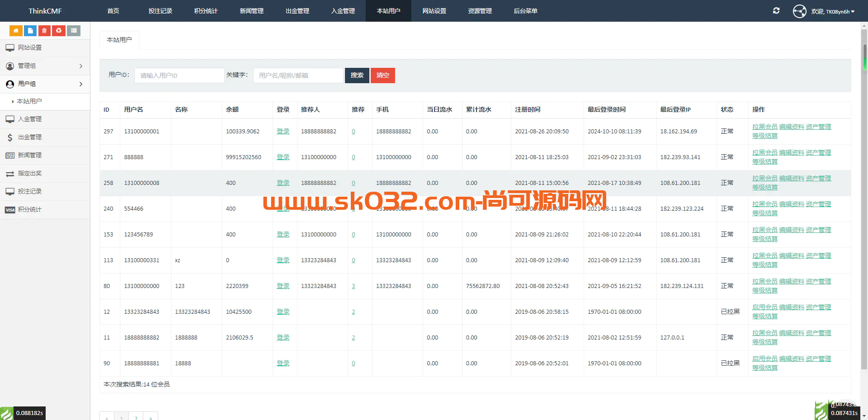This screenshot has height=420, width=868.
Task: Open 资源管理 in top navigation
Action: 480,11
